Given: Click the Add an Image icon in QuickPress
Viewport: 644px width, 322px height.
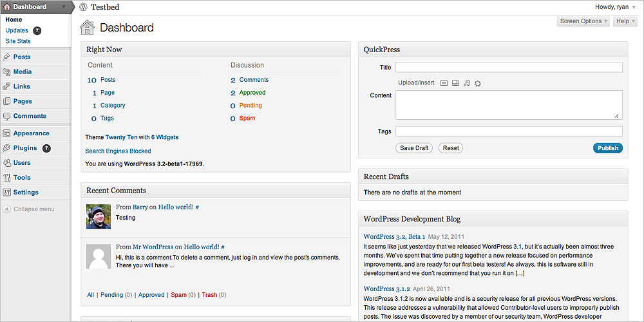Looking at the screenshot, I should (444, 83).
